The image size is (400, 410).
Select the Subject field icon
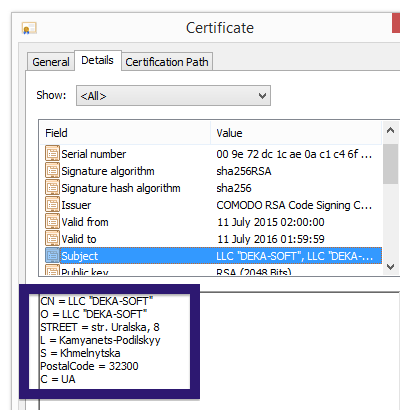tap(52, 256)
